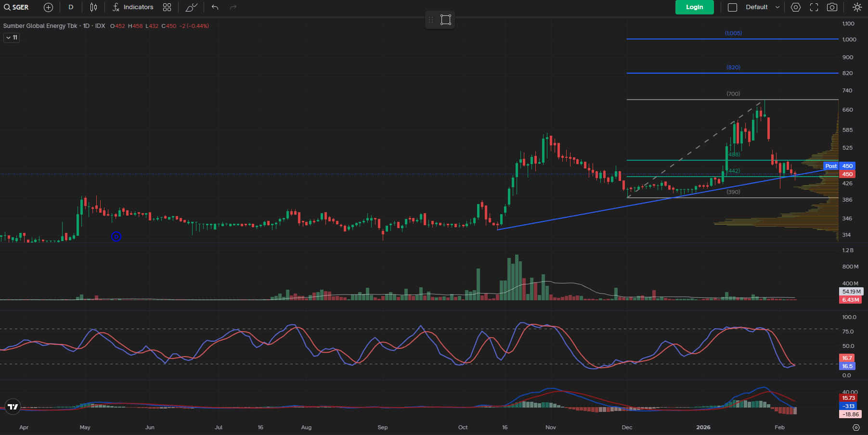The height and width of the screenshot is (435, 868).
Task: Click the Nov label on time axis
Action: pyautogui.click(x=551, y=427)
